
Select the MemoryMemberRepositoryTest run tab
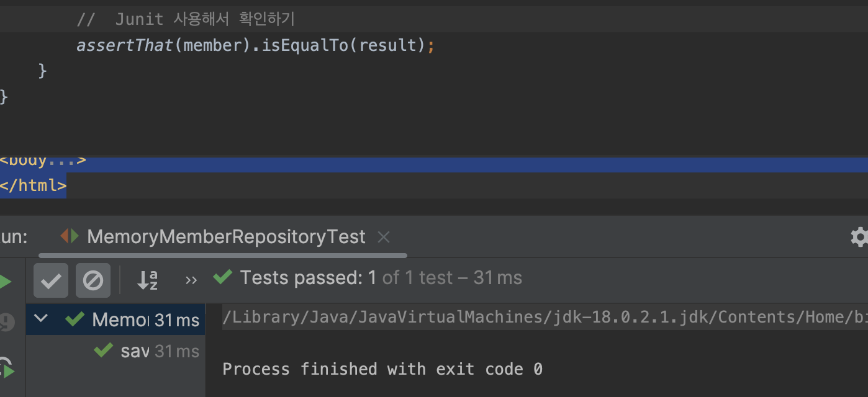click(226, 236)
